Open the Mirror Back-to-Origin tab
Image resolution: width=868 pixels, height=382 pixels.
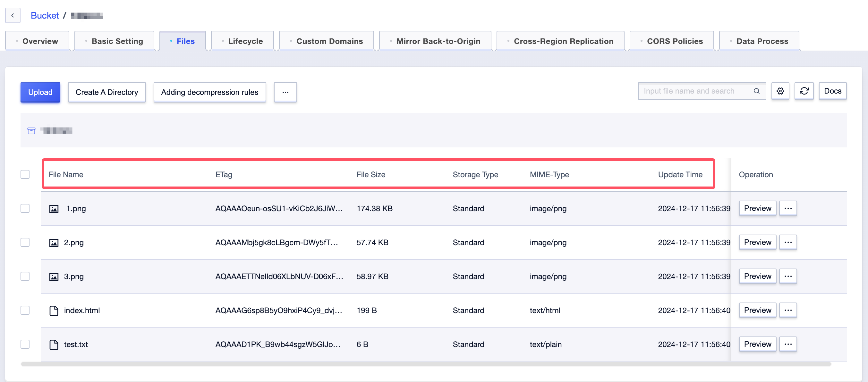pyautogui.click(x=435, y=41)
